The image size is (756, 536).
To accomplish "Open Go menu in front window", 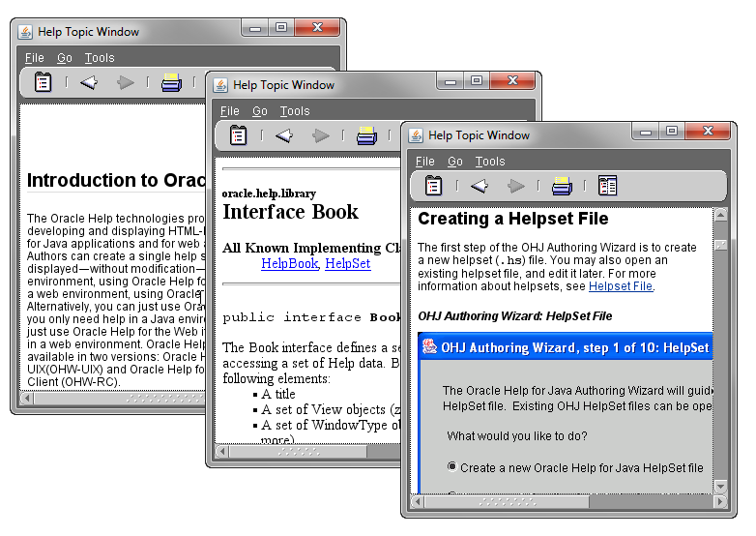I will click(454, 162).
